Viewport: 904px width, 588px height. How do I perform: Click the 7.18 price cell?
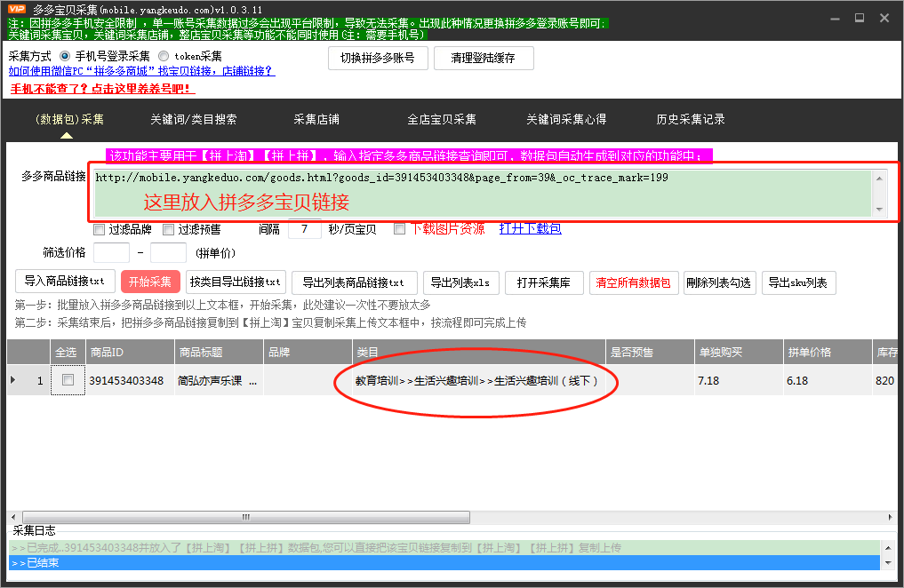coord(739,380)
